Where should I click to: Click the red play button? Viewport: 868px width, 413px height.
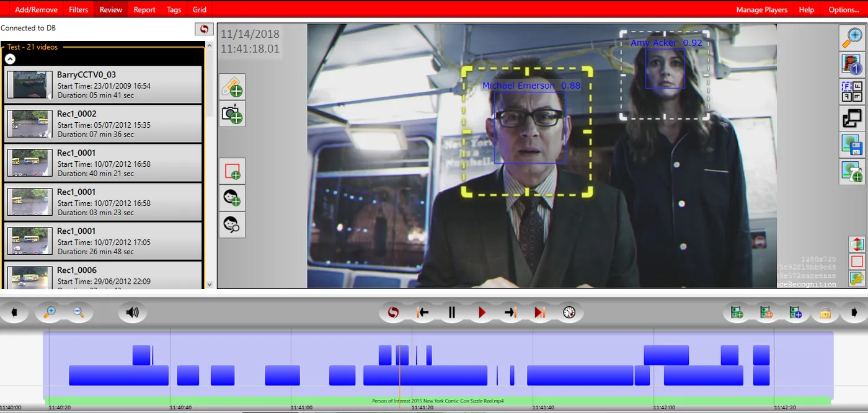point(482,313)
